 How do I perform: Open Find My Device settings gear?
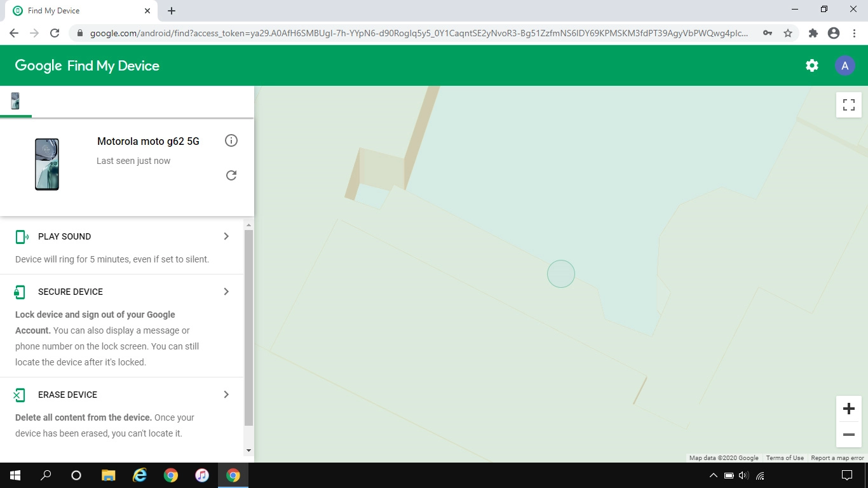[x=811, y=65]
